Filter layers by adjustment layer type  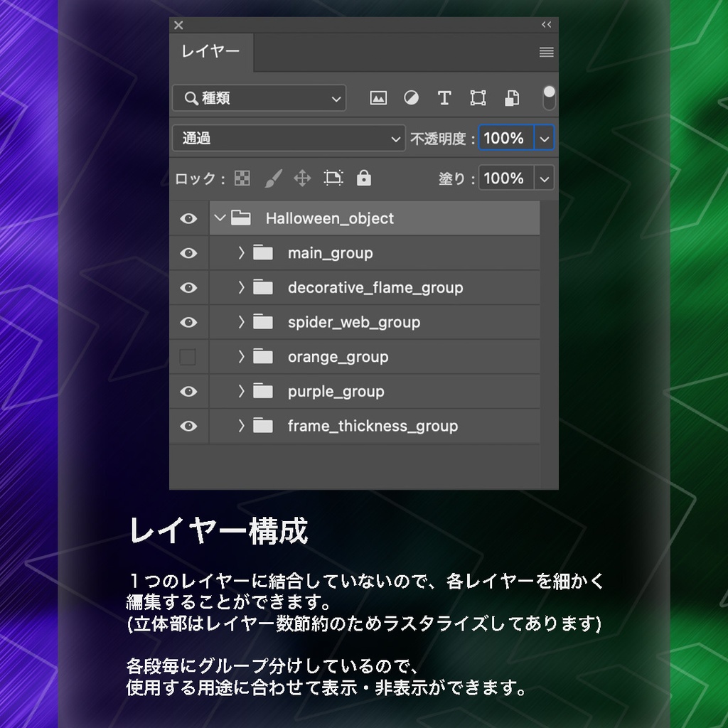tap(411, 98)
